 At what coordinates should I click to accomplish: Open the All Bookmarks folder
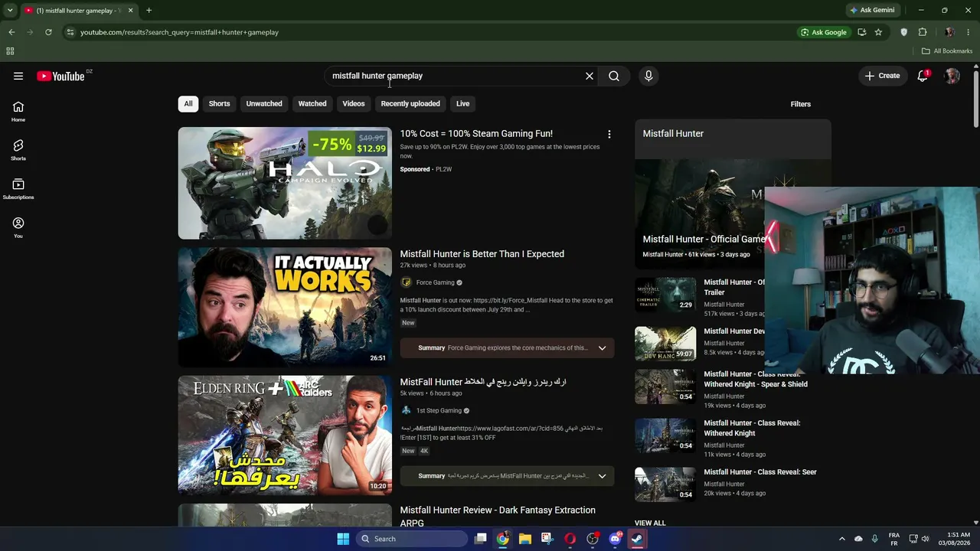(947, 51)
